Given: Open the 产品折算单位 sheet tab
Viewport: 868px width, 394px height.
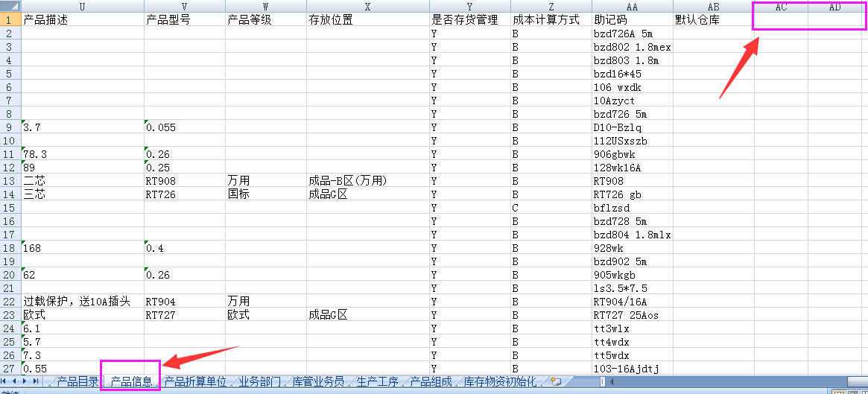Looking at the screenshot, I should 195,382.
